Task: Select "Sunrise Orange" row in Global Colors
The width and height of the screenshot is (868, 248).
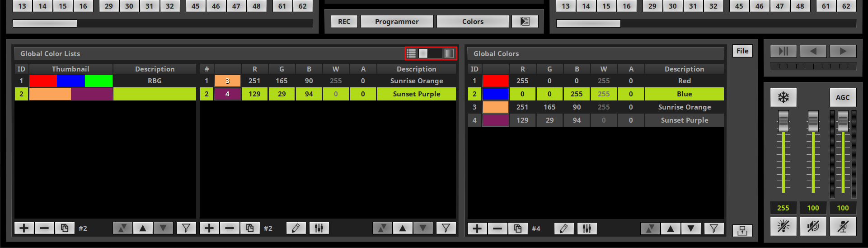Action: (x=596, y=107)
